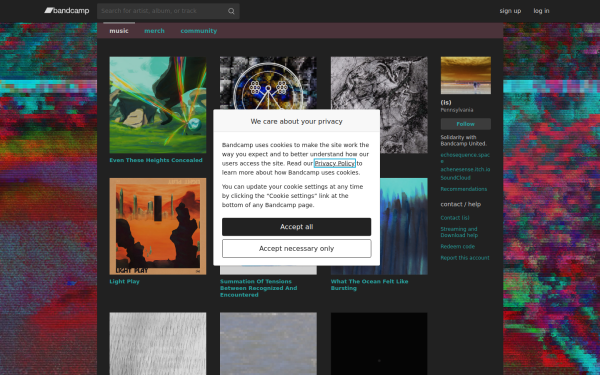Click Report this account link

click(x=465, y=258)
